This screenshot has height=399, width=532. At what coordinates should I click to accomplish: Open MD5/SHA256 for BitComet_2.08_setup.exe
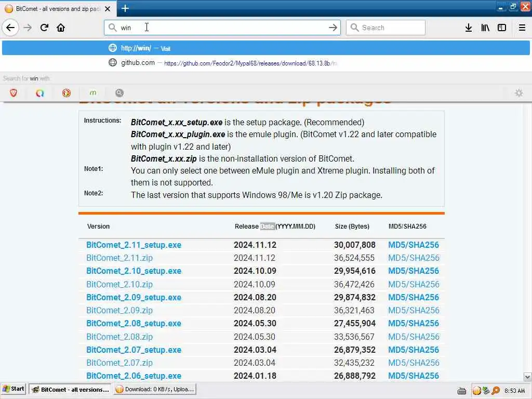click(x=414, y=323)
